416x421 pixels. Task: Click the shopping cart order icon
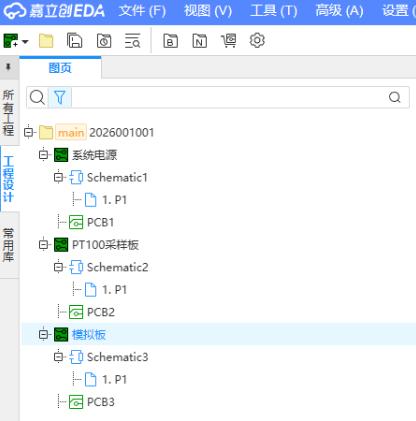229,41
